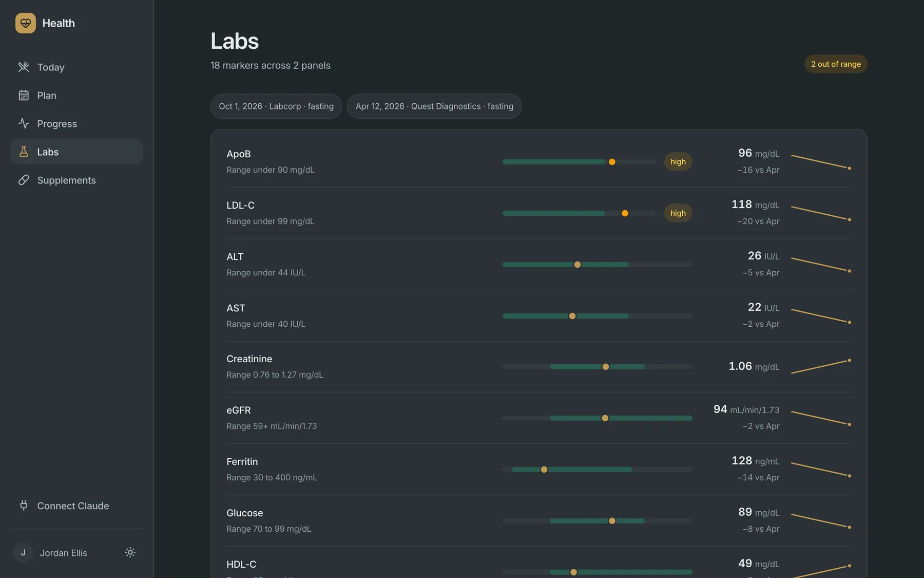Click the Today utensils icon

pyautogui.click(x=24, y=67)
